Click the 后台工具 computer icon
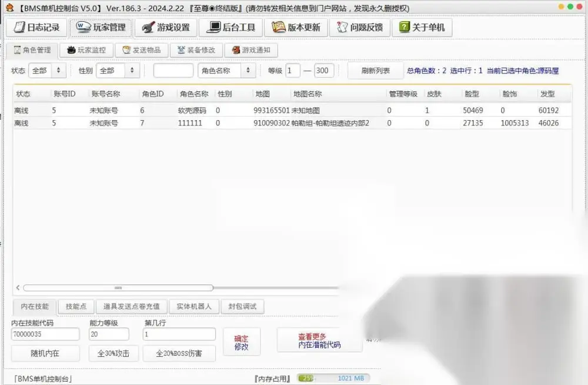 215,27
